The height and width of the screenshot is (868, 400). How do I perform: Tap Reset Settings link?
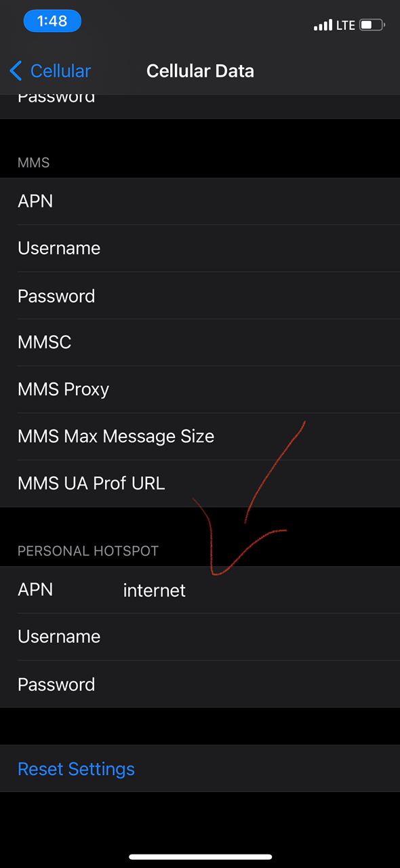(x=76, y=769)
